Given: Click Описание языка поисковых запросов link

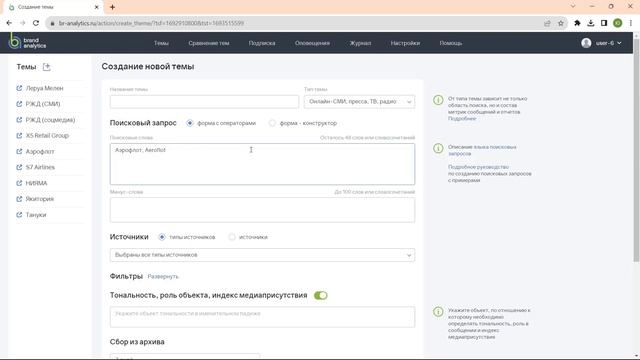Looking at the screenshot, I should [x=482, y=150].
